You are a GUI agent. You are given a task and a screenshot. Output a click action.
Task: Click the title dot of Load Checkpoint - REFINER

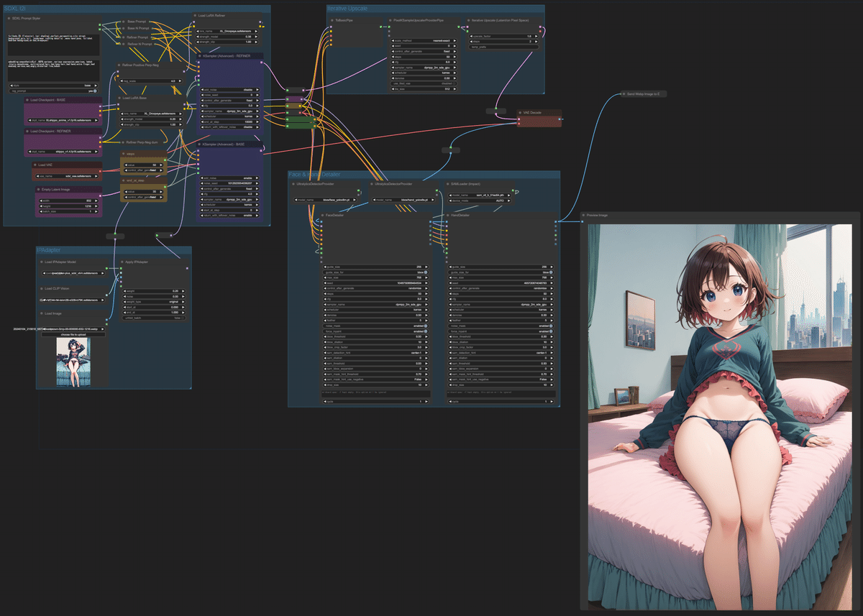27,132
